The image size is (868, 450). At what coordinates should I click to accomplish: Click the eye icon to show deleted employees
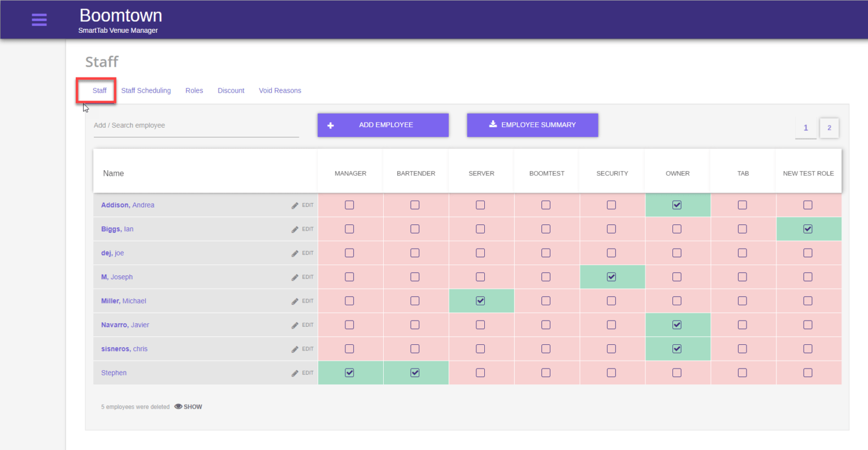point(179,406)
